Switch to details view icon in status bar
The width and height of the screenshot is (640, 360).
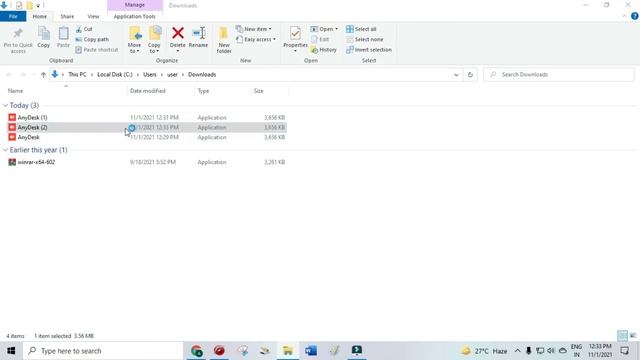pos(622,336)
